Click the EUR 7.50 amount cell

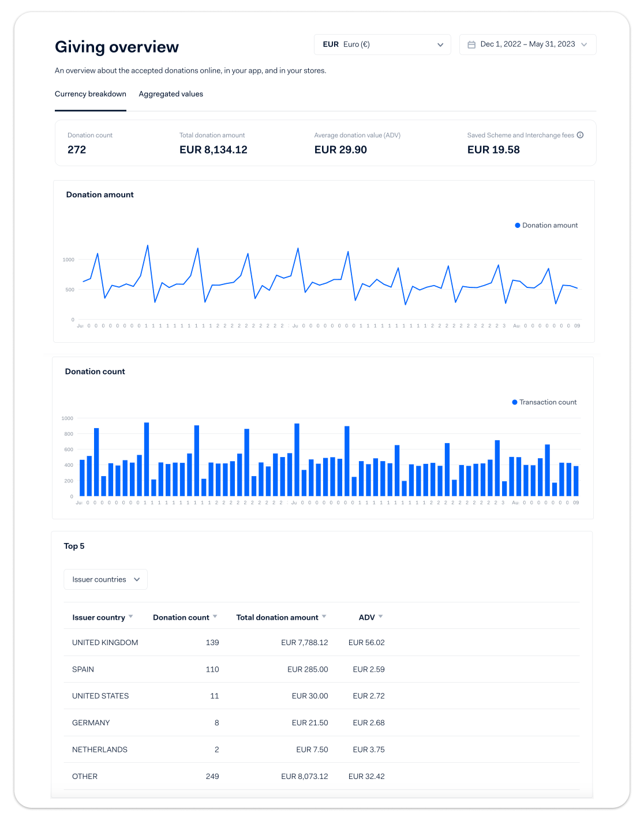(312, 750)
